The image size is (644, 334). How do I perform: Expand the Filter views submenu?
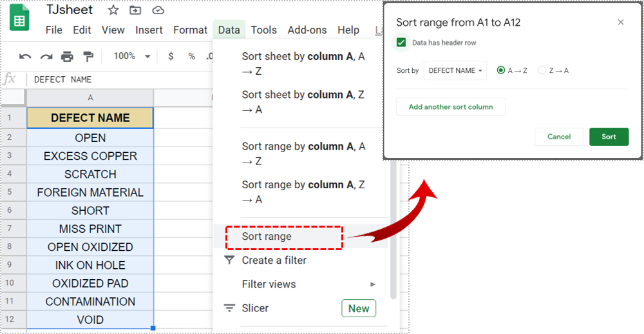(x=308, y=284)
